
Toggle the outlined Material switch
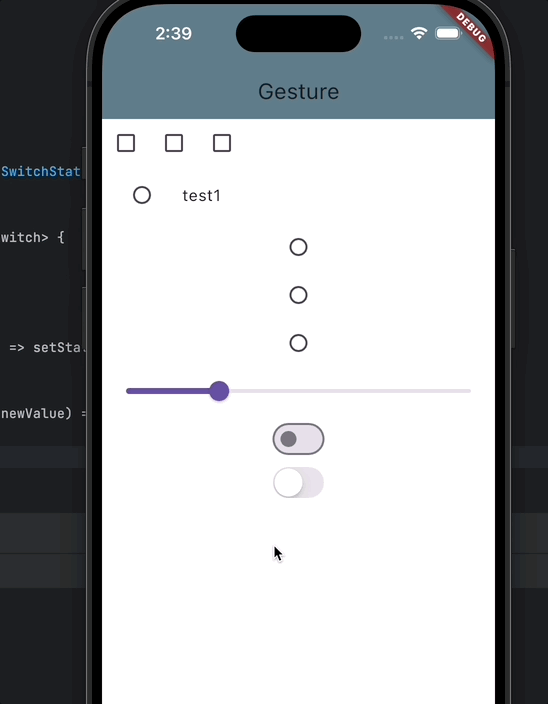coord(298,439)
